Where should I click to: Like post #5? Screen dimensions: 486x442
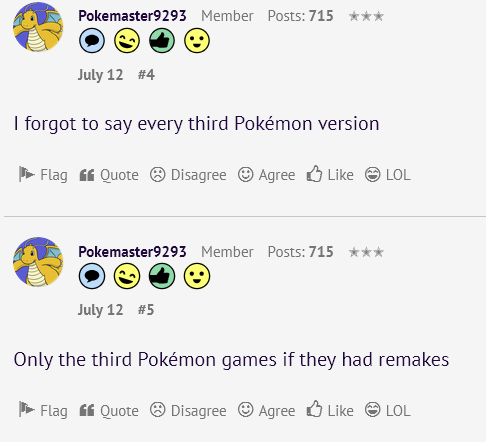tap(330, 410)
